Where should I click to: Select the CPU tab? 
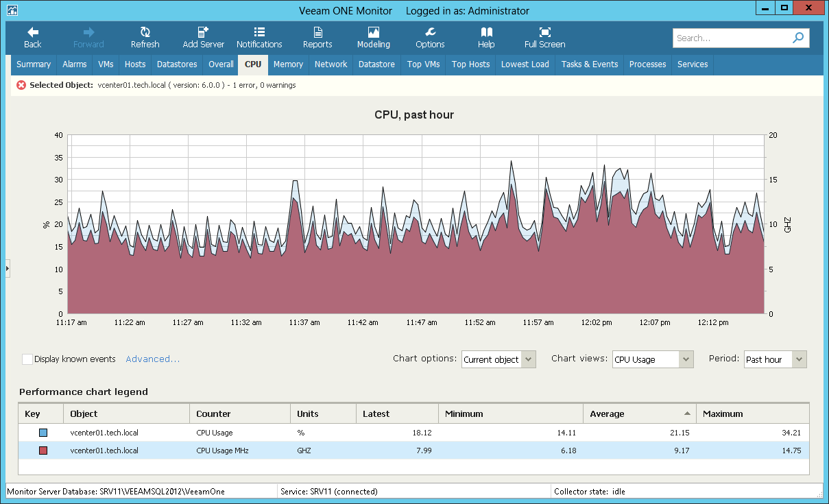253,64
